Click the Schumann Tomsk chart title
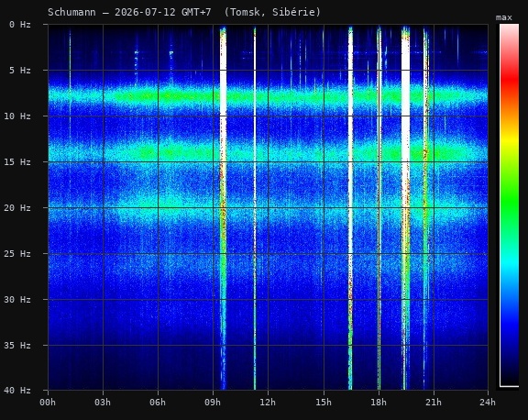The width and height of the screenshot is (528, 420). [x=184, y=13]
